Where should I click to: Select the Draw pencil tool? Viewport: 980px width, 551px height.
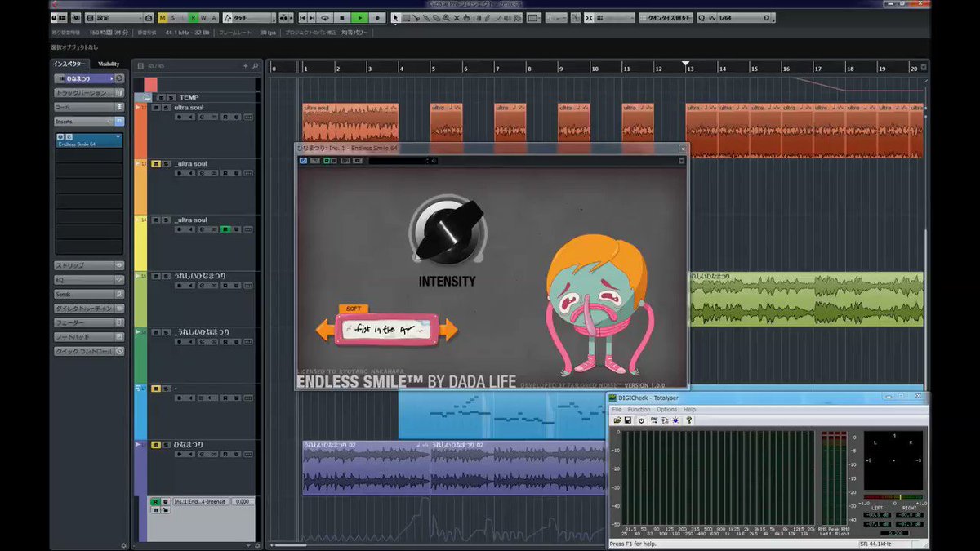tap(488, 17)
